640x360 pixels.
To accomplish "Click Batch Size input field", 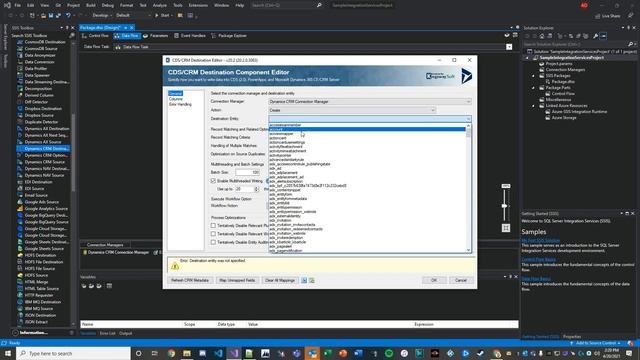I will point(247,172).
